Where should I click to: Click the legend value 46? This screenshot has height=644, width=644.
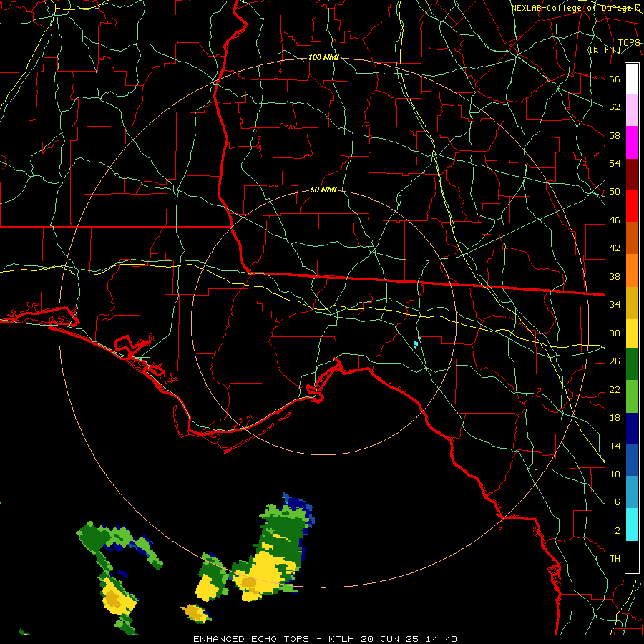pos(615,220)
